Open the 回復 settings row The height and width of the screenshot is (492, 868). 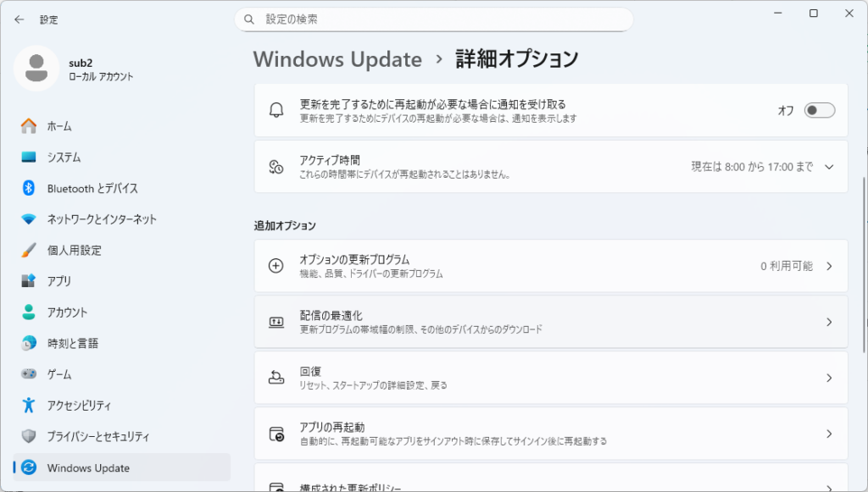click(x=551, y=378)
